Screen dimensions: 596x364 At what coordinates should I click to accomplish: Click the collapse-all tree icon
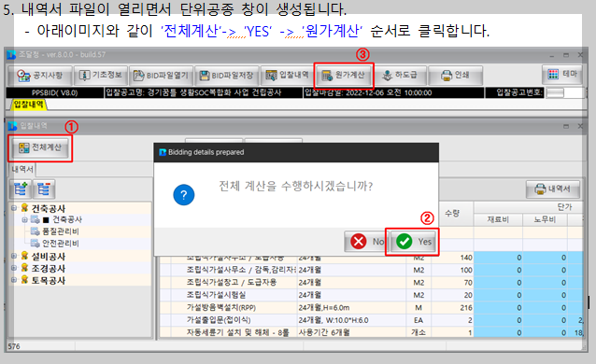point(44,189)
